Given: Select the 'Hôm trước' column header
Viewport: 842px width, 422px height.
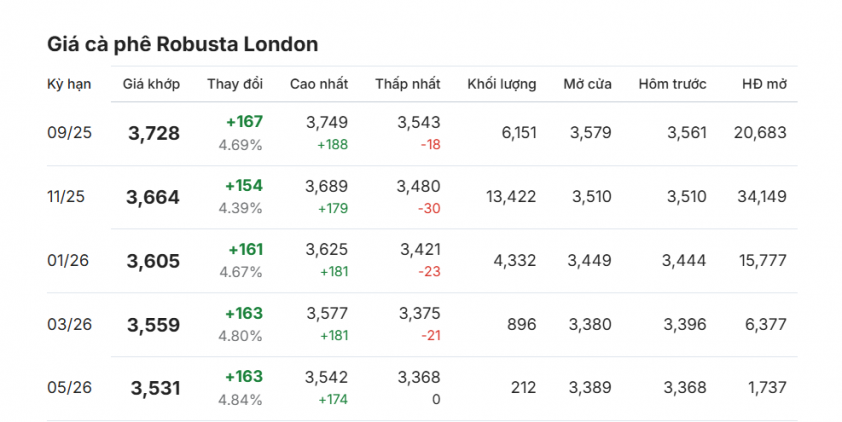Looking at the screenshot, I should [x=672, y=84].
